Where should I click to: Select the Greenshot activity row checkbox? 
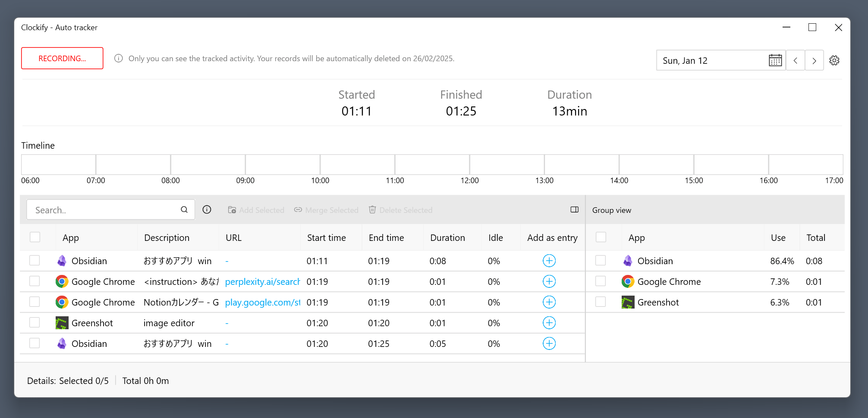point(35,323)
